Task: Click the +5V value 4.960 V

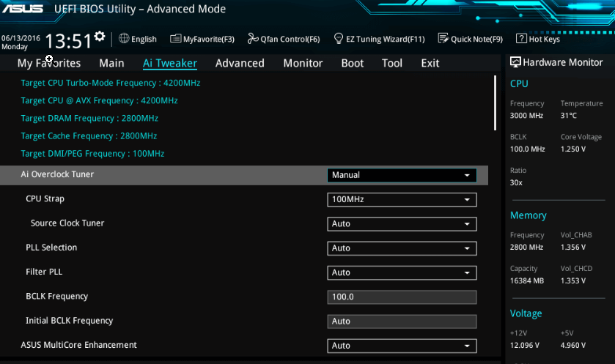Action: coord(573,345)
